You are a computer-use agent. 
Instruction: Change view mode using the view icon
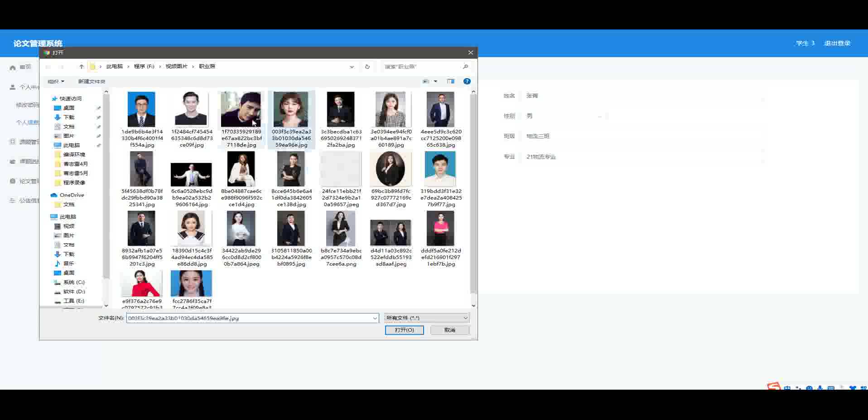tap(426, 81)
